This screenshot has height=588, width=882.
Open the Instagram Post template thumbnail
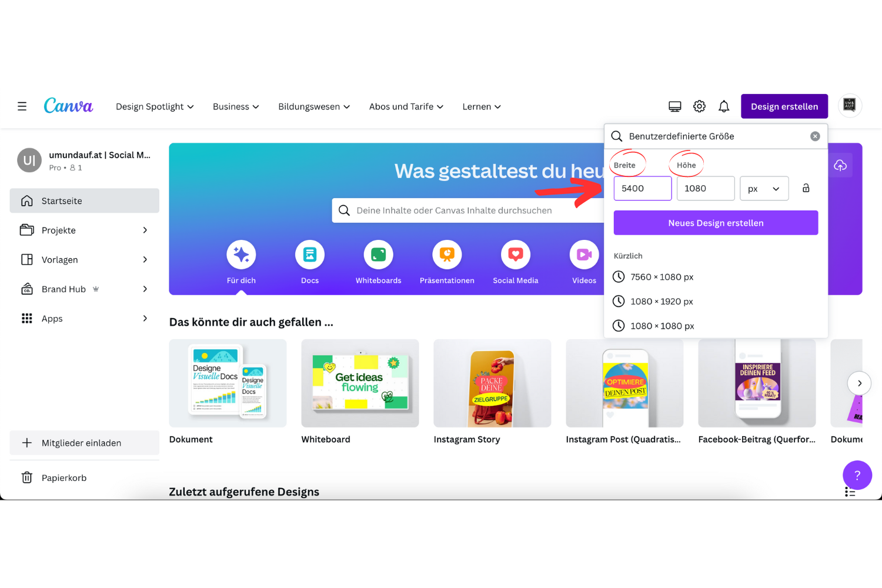point(624,383)
